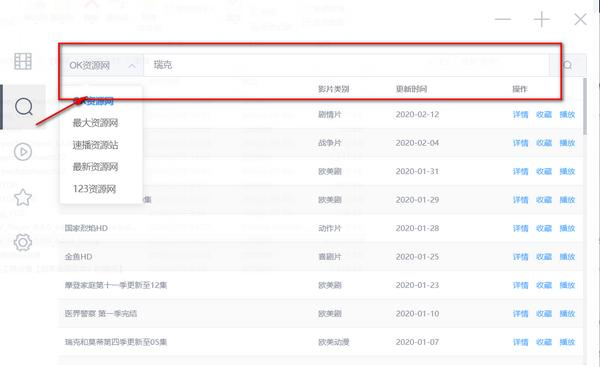Click 收藏 for the 2020-01-29 row
The width and height of the screenshot is (600, 367).
pyautogui.click(x=544, y=200)
